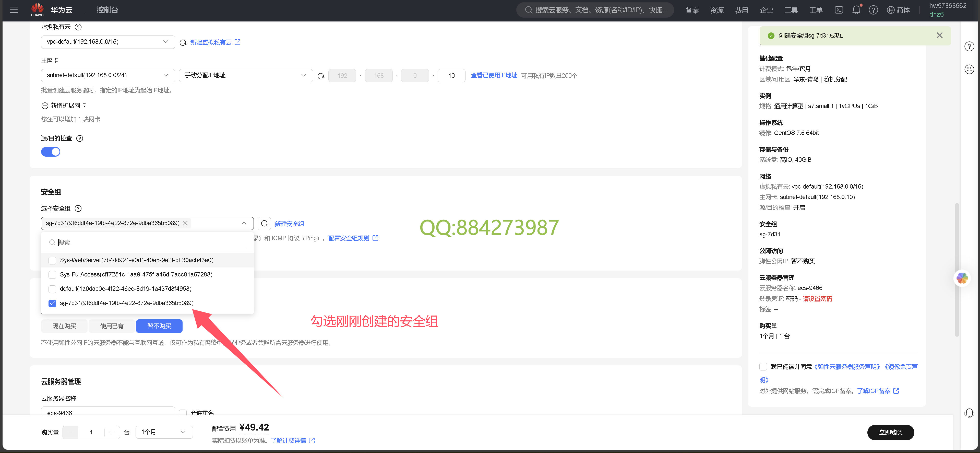
Task: Open the 了解ICP备案 link
Action: click(x=878, y=391)
